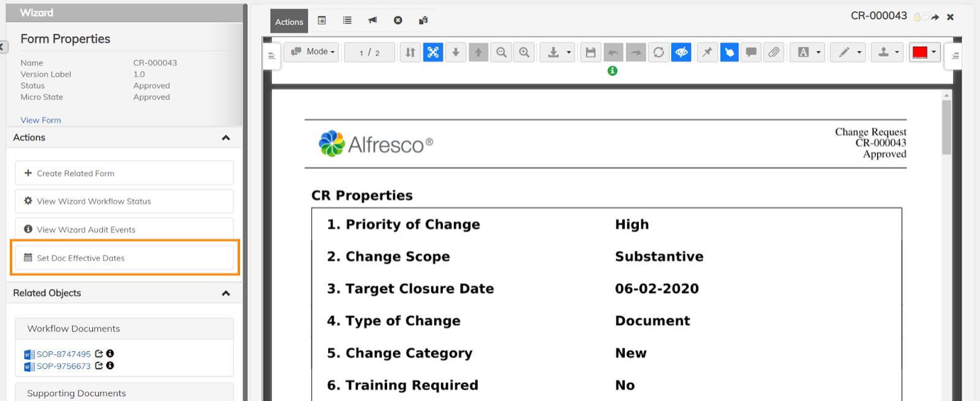Go to next page with down arrow
The image size is (980, 401).
pos(456,53)
